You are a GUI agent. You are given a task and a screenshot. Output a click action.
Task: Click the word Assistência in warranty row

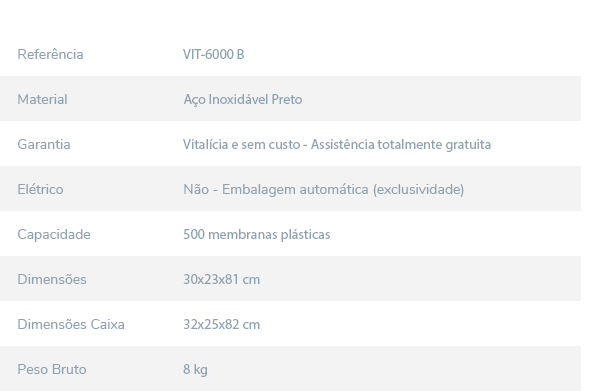(343, 144)
